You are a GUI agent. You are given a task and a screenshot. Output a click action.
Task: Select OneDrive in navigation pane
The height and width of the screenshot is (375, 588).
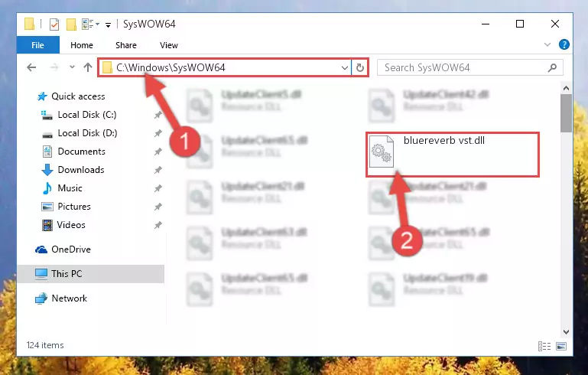[x=71, y=249]
